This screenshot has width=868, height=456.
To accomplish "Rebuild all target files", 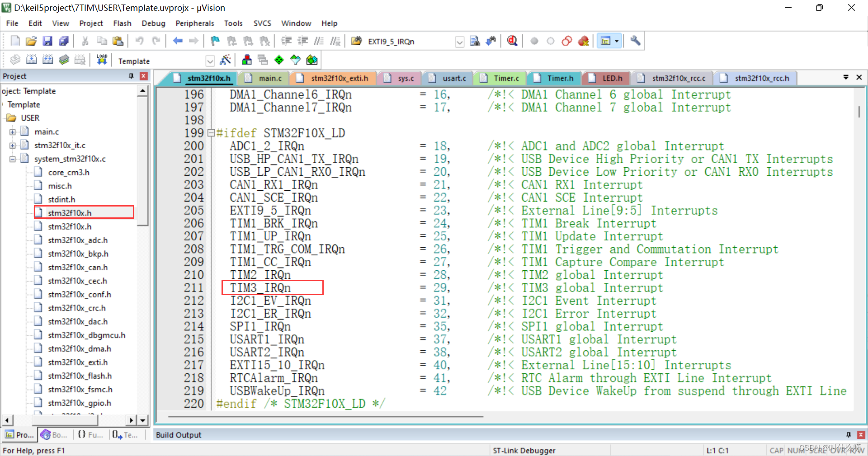I will pos(47,60).
